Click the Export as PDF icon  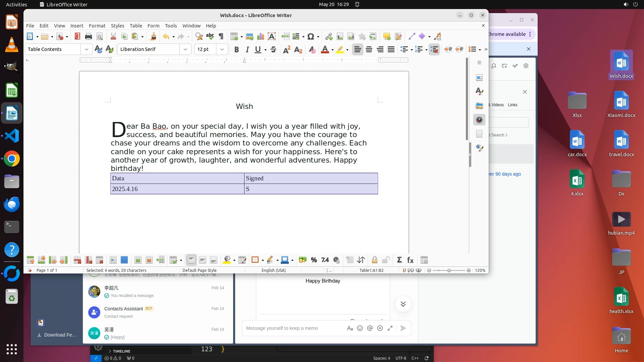point(77,37)
